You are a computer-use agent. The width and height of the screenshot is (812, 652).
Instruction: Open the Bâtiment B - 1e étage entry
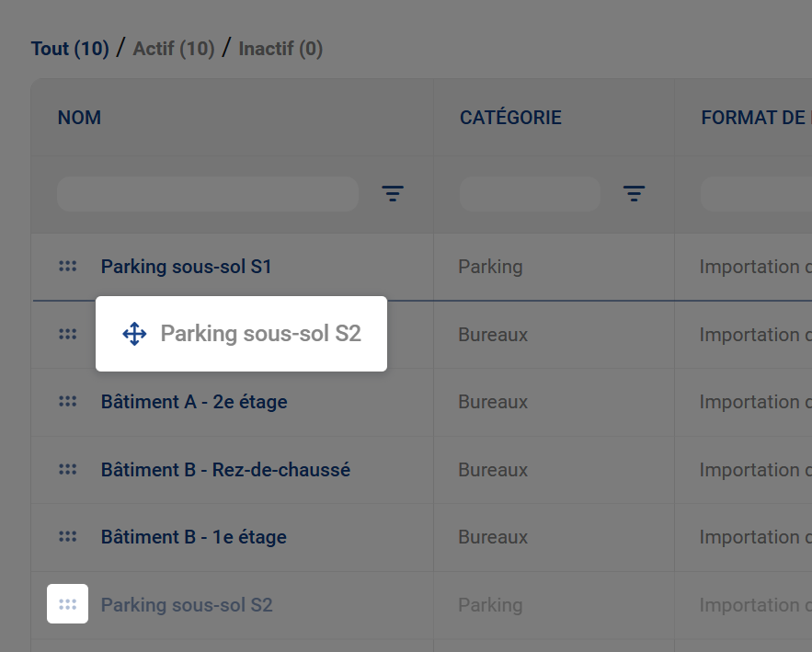coord(194,537)
